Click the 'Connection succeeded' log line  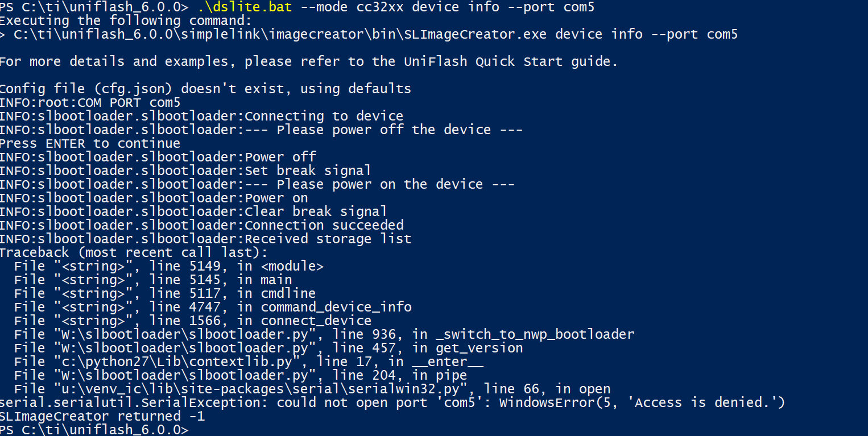tap(201, 226)
